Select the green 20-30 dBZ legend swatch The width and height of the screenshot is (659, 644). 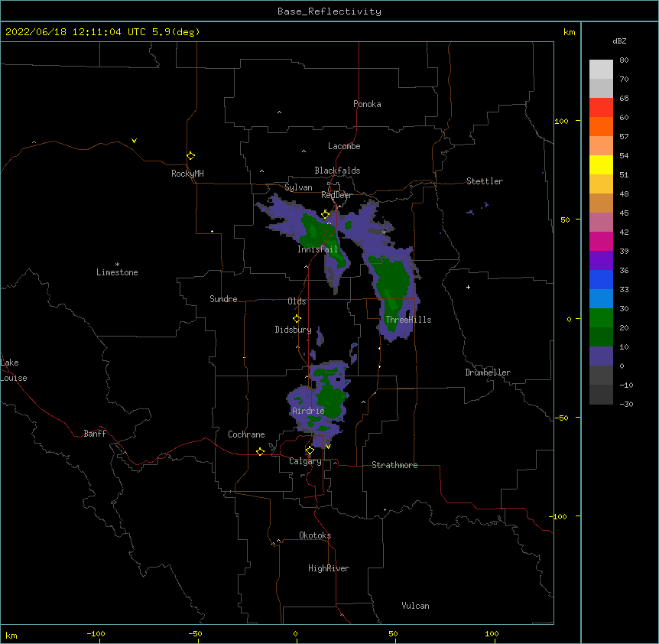(x=601, y=318)
